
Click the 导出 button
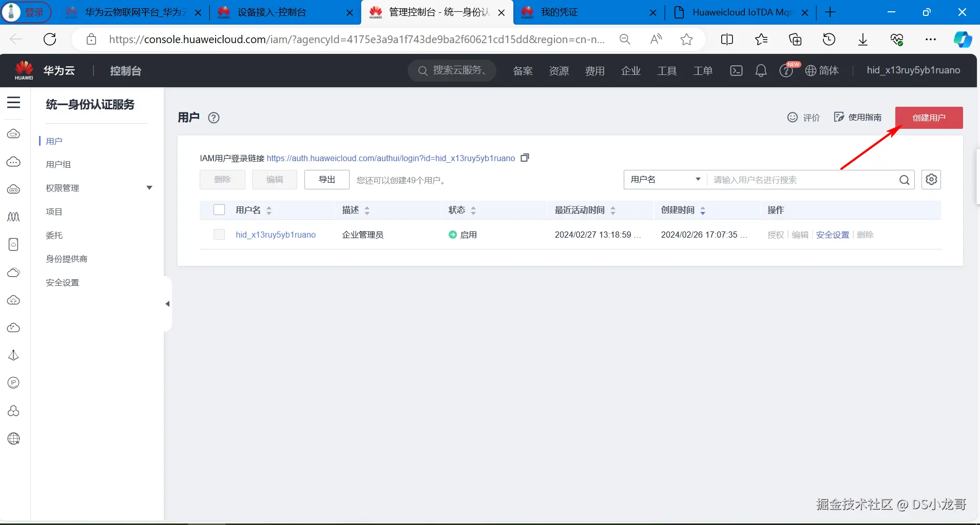pos(327,180)
